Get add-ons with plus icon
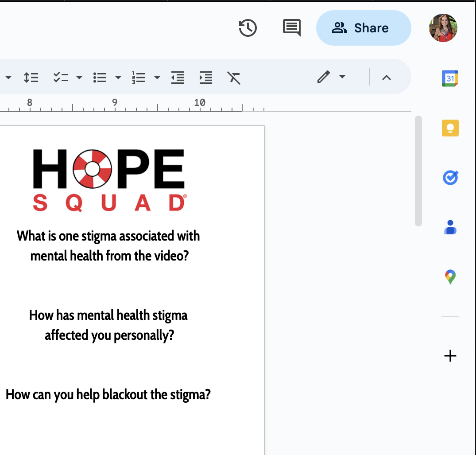This screenshot has height=455, width=476. (450, 356)
